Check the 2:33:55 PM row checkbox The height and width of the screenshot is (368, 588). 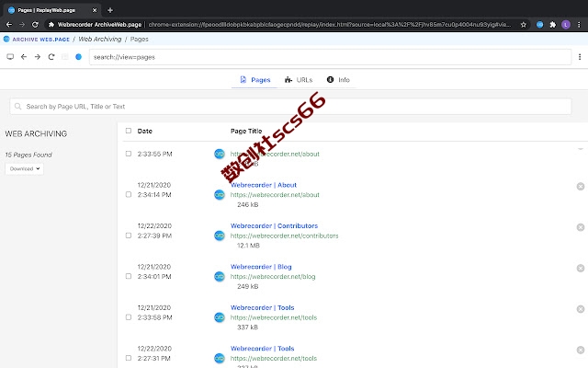tap(129, 154)
